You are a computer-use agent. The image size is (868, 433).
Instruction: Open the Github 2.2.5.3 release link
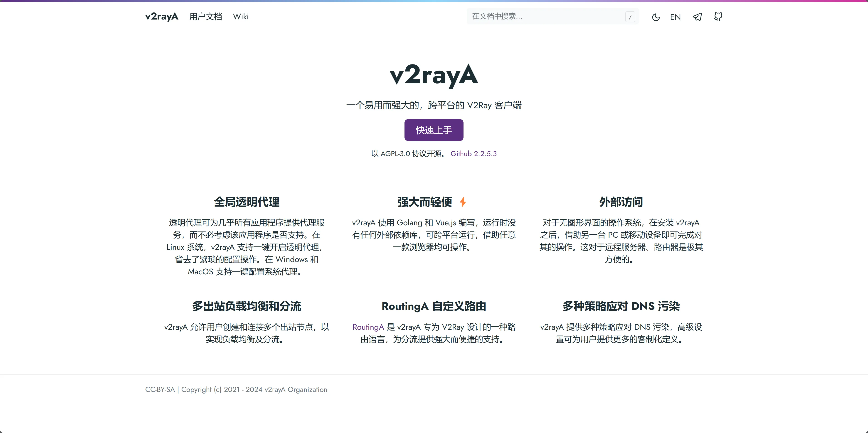tap(473, 154)
